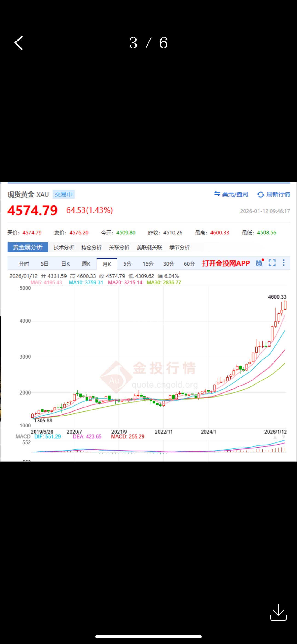Open the 持仓分析 section

pos(91,248)
